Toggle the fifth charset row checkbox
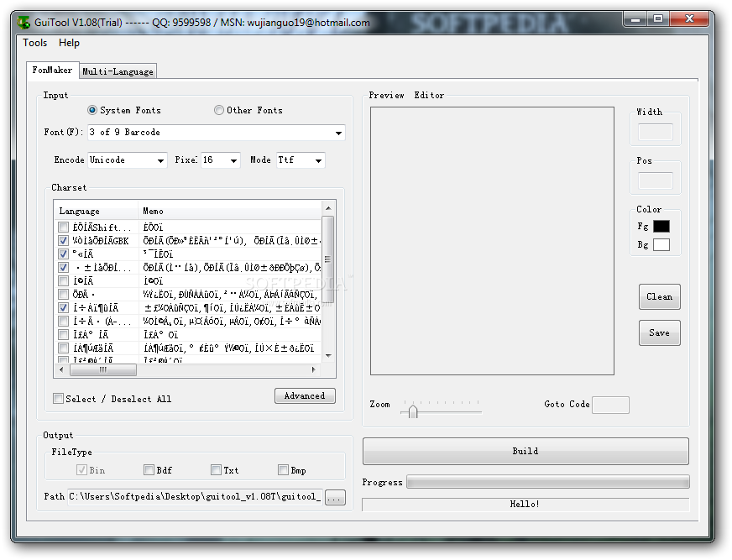The image size is (732, 560). tap(63, 281)
